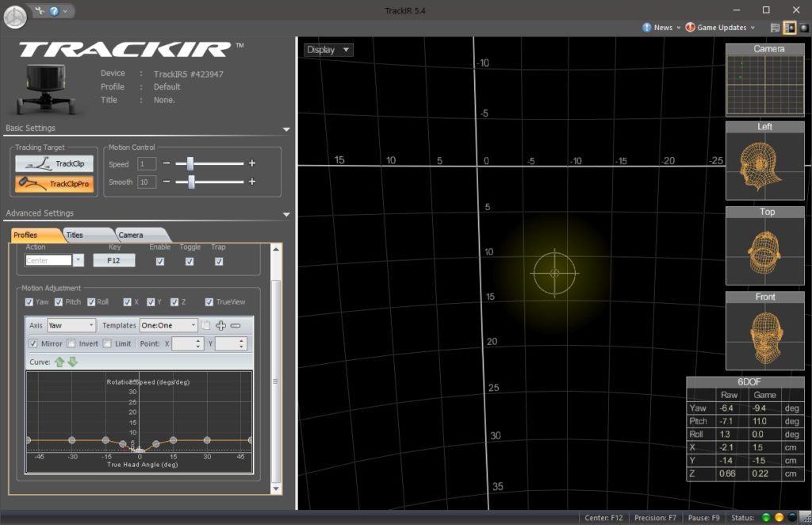This screenshot has width=812, height=525.
Task: Collapse the Advanced Settings section arrow
Action: click(x=286, y=214)
